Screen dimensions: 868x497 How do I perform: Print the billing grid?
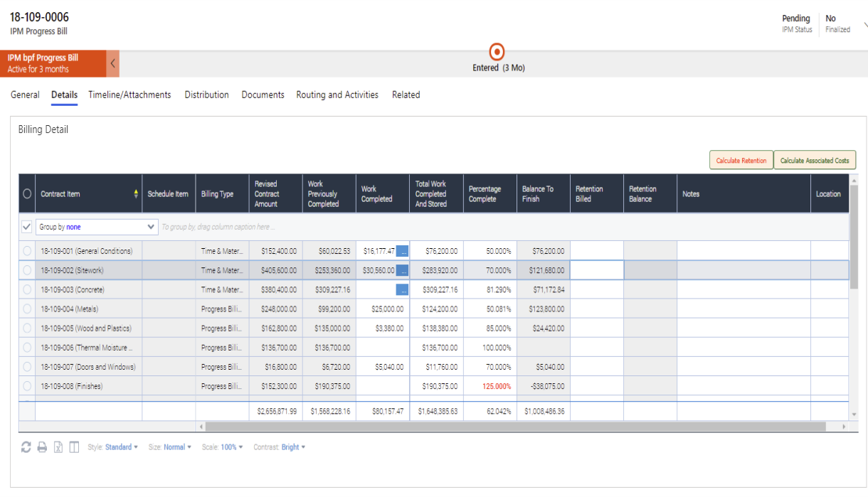click(x=42, y=447)
